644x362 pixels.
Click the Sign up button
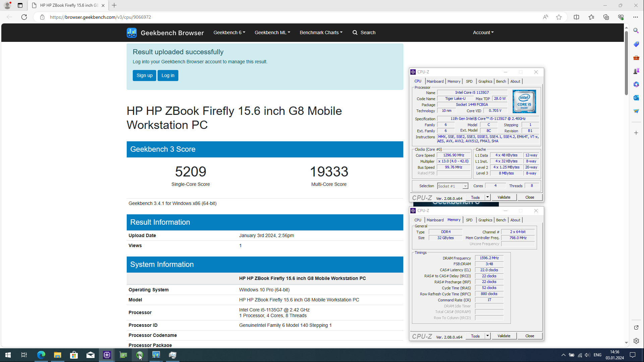coord(144,75)
